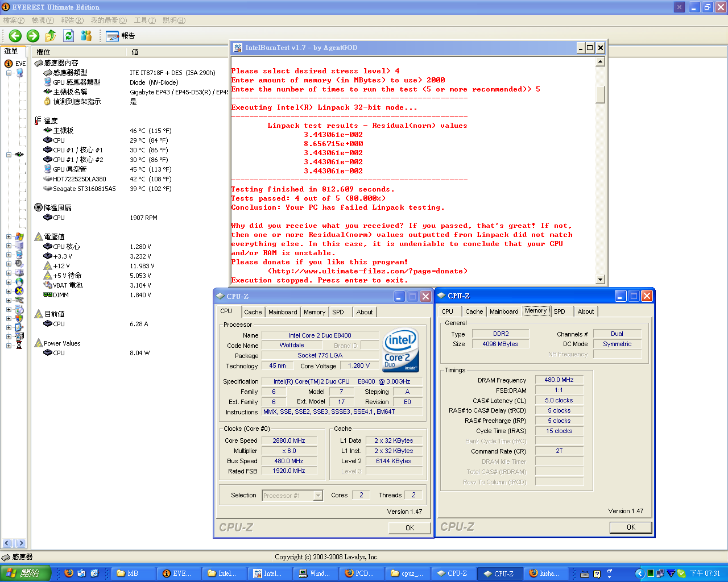Open the 開始 Start menu
Screen dimensions: 728x582
(x=26, y=573)
